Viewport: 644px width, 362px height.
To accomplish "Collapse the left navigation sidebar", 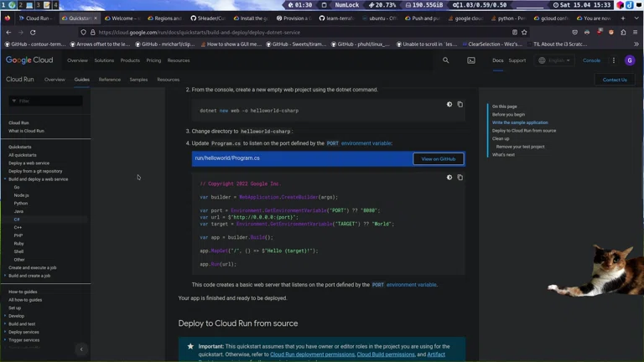I will [x=81, y=349].
